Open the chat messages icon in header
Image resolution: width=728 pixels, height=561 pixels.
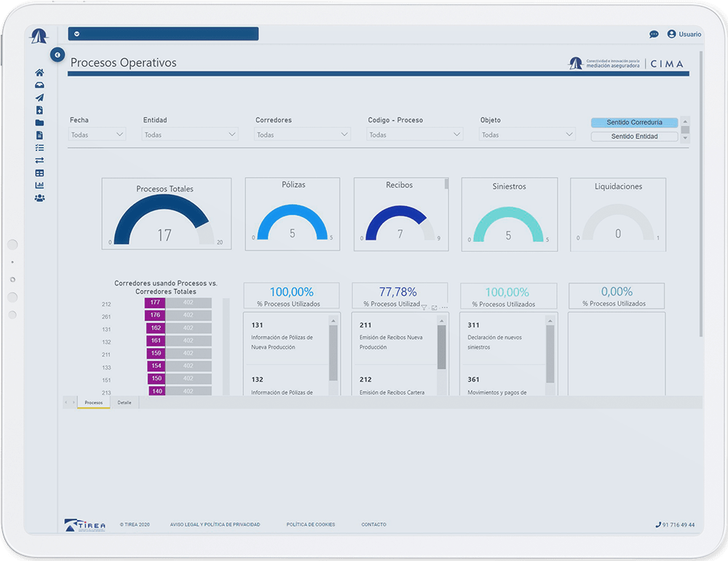pos(654,34)
